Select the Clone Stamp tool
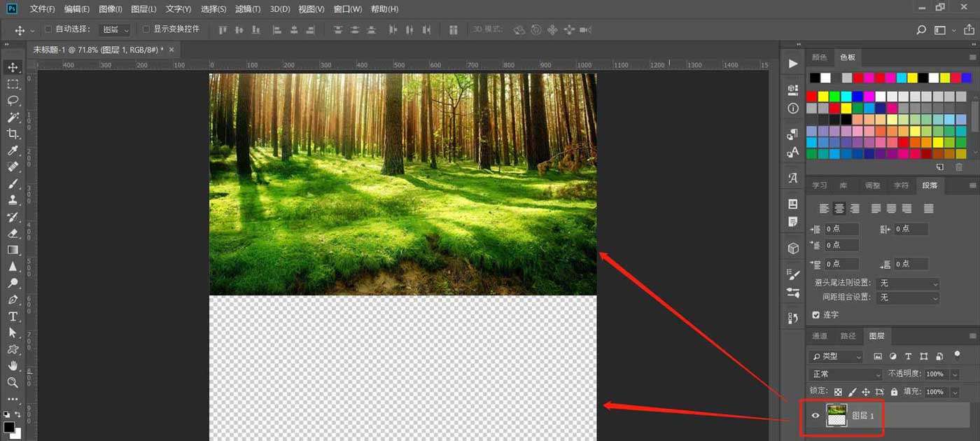The width and height of the screenshot is (980, 441). (x=13, y=200)
